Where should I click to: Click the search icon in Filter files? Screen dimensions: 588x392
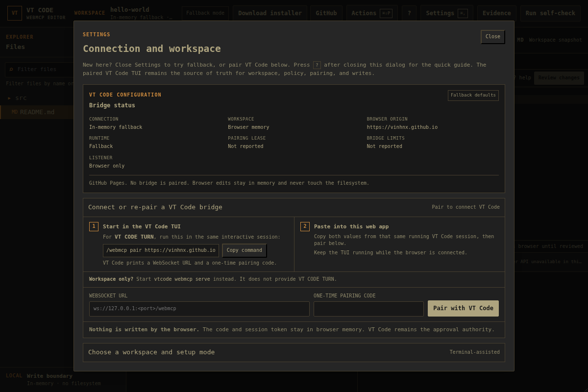(x=11, y=70)
